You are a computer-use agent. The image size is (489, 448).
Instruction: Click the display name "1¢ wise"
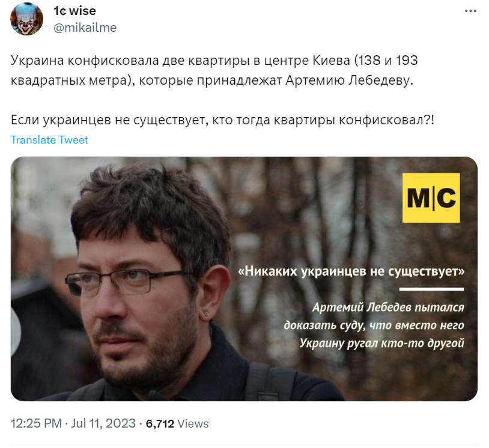pos(74,11)
